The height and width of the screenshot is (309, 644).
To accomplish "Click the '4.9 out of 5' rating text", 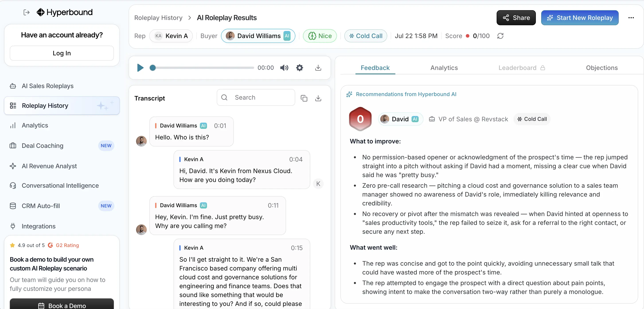I will click(31, 245).
